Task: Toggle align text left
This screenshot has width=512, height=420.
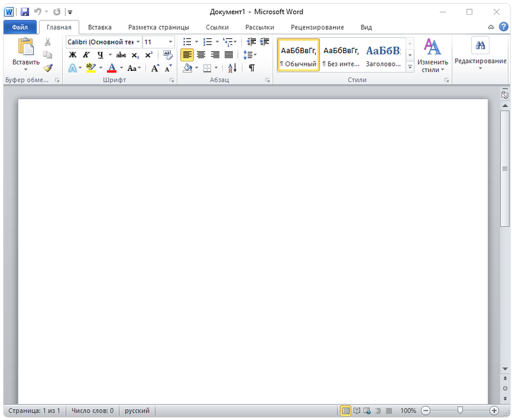Action: coord(187,55)
